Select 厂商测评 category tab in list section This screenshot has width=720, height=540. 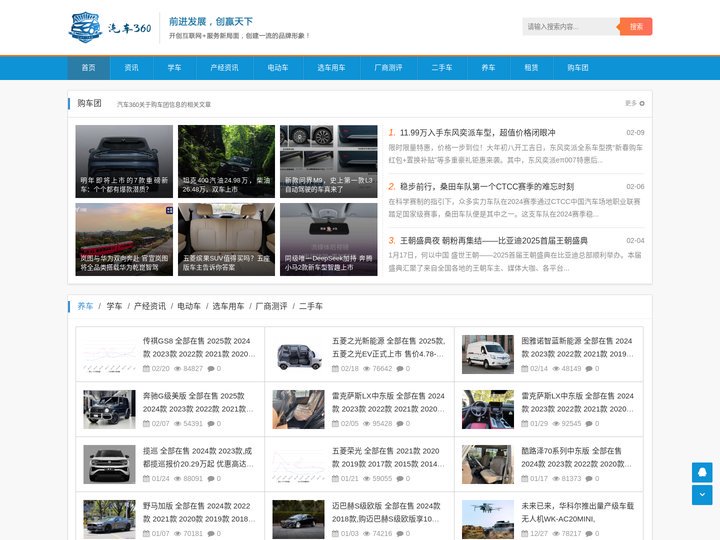coord(271,306)
